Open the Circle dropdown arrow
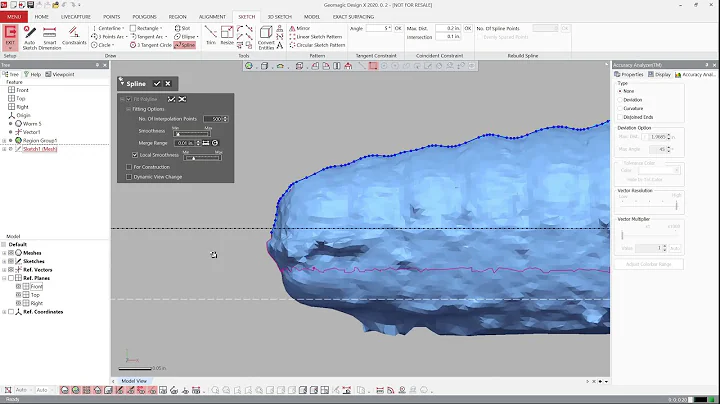The height and width of the screenshot is (404, 720). point(113,45)
